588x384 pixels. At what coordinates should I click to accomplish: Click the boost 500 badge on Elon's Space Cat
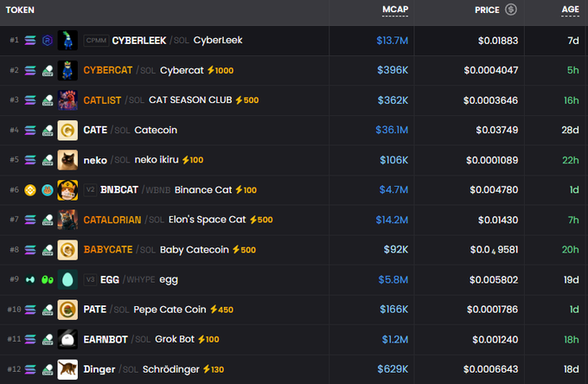(261, 220)
